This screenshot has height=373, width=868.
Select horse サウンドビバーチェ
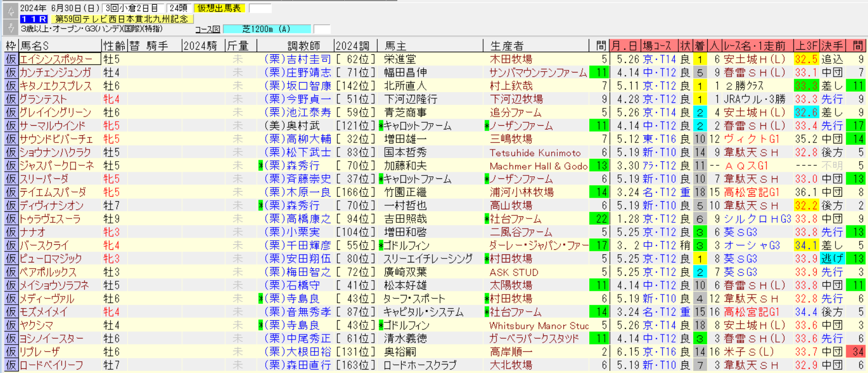tap(56, 139)
